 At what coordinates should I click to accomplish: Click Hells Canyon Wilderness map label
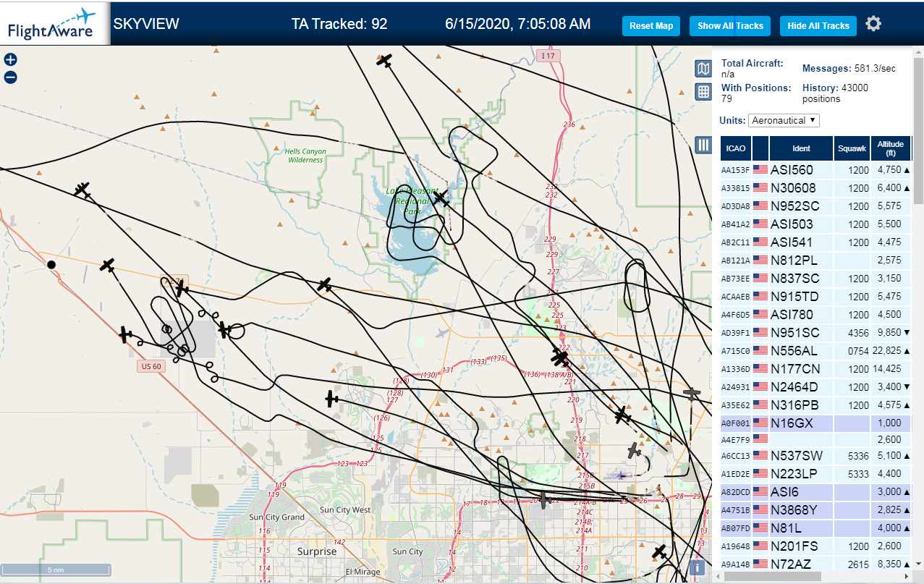(305, 156)
